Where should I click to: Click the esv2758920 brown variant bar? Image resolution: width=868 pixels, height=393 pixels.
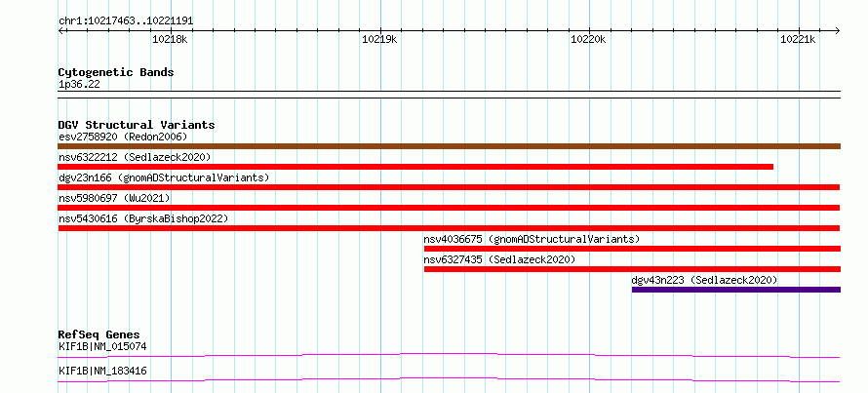pyautogui.click(x=450, y=146)
